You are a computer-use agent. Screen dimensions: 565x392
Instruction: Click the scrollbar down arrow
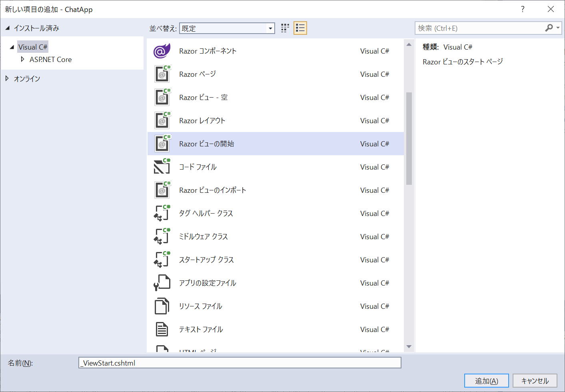click(409, 346)
